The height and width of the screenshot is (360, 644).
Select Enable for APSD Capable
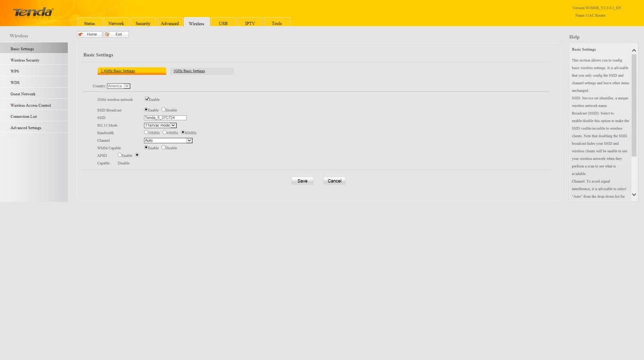120,155
